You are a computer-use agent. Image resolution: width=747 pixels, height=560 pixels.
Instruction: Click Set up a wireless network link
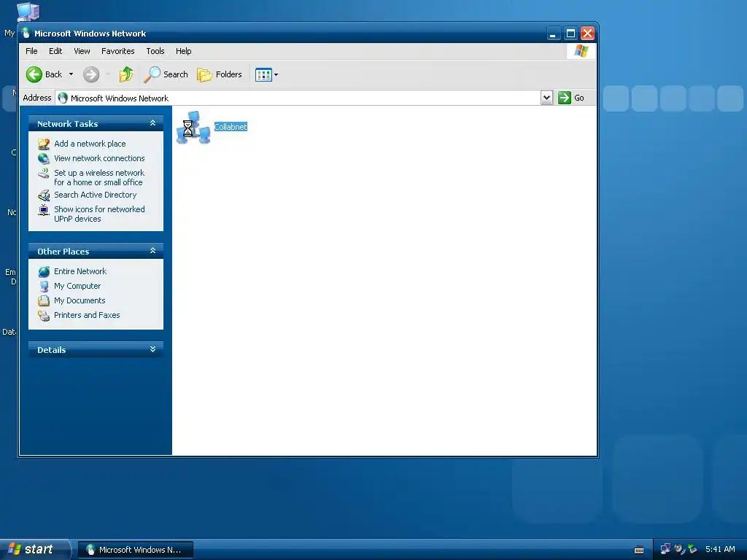[99, 178]
